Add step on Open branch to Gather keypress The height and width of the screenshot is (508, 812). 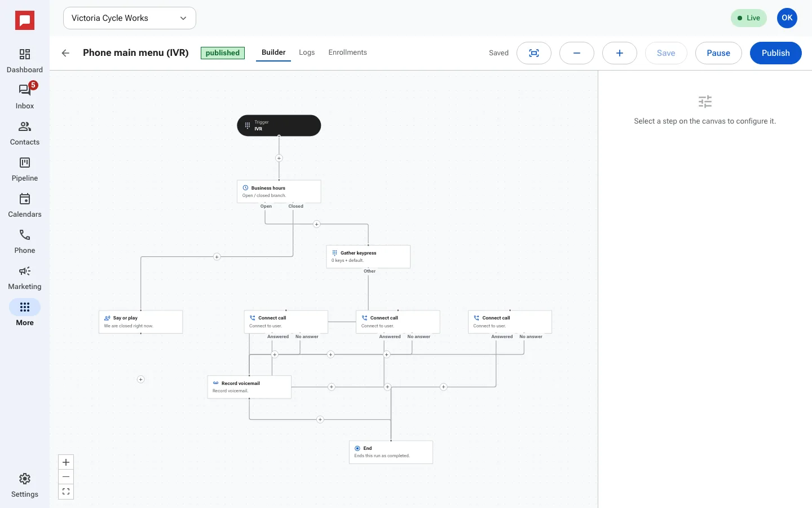click(316, 224)
